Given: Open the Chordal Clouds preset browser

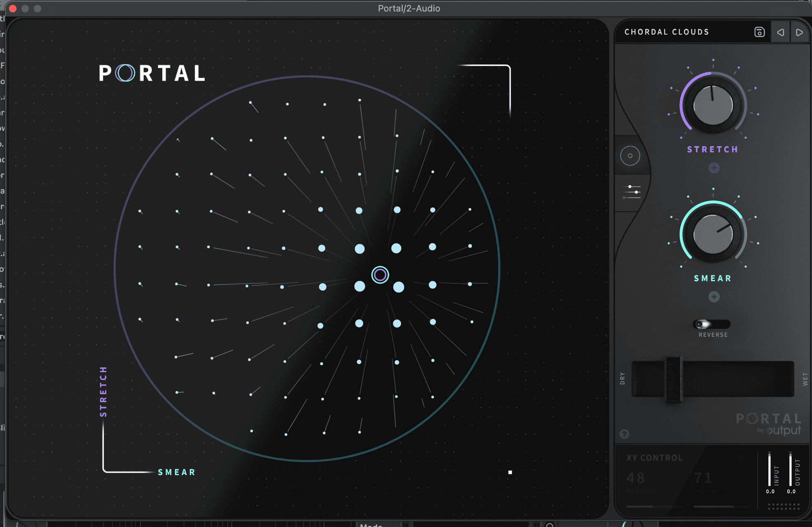Looking at the screenshot, I should click(667, 32).
